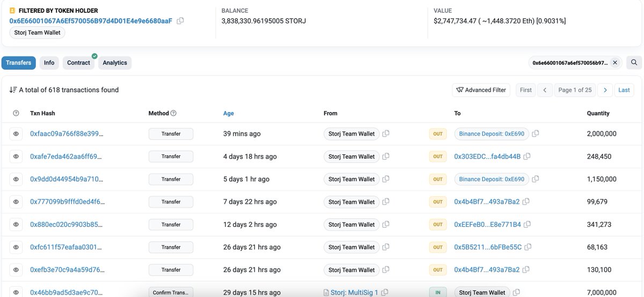Open recipient 0x303EDC...fa4db44B
Viewport: 644px width, 297px height.
coord(487,157)
